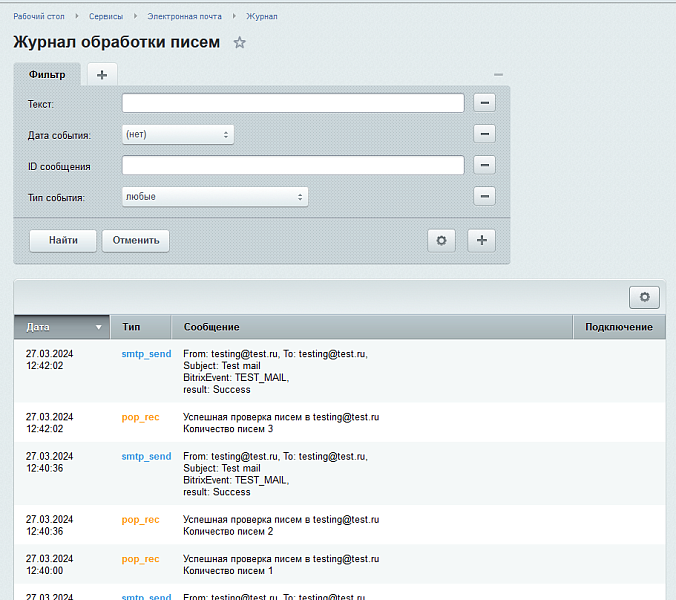Open filter settings gear icon
This screenshot has width=676, height=600.
click(x=442, y=240)
